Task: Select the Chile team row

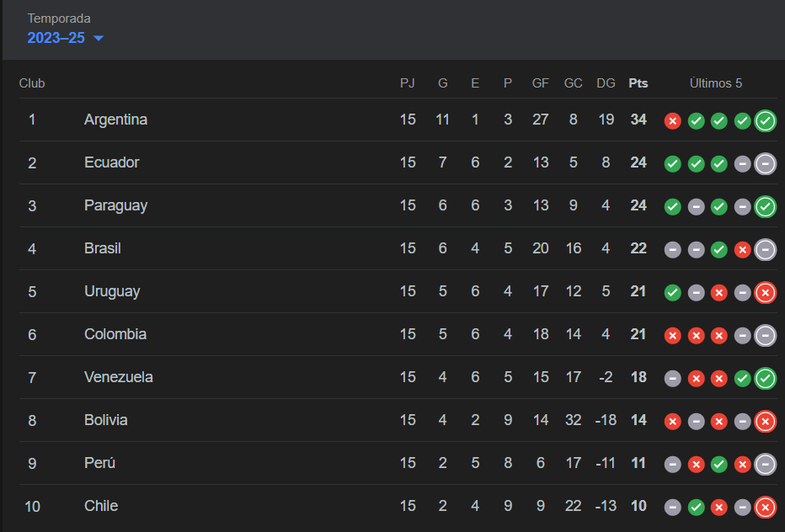Action: tap(398, 507)
